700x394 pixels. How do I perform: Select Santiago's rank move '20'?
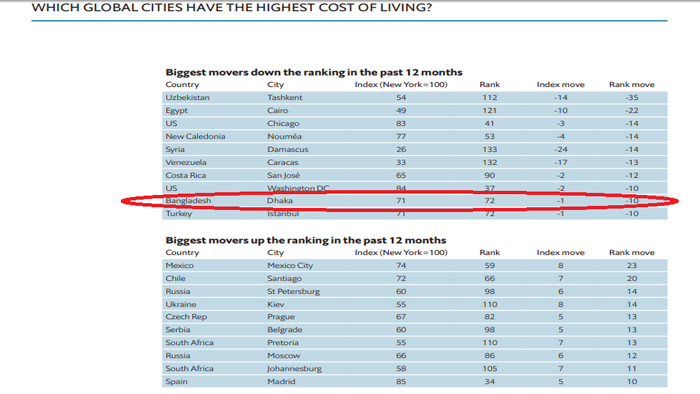(632, 278)
